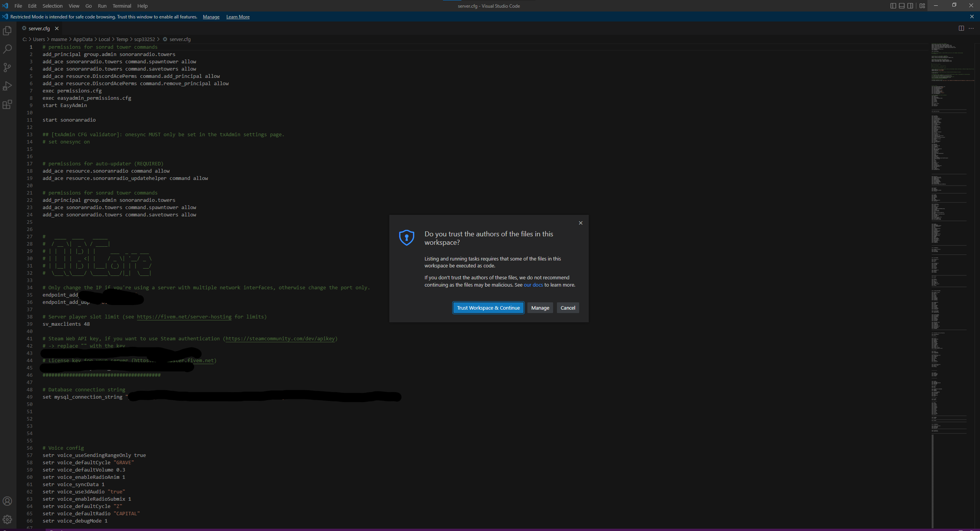
Task: Click the Manage button in trust dialog
Action: (x=540, y=308)
